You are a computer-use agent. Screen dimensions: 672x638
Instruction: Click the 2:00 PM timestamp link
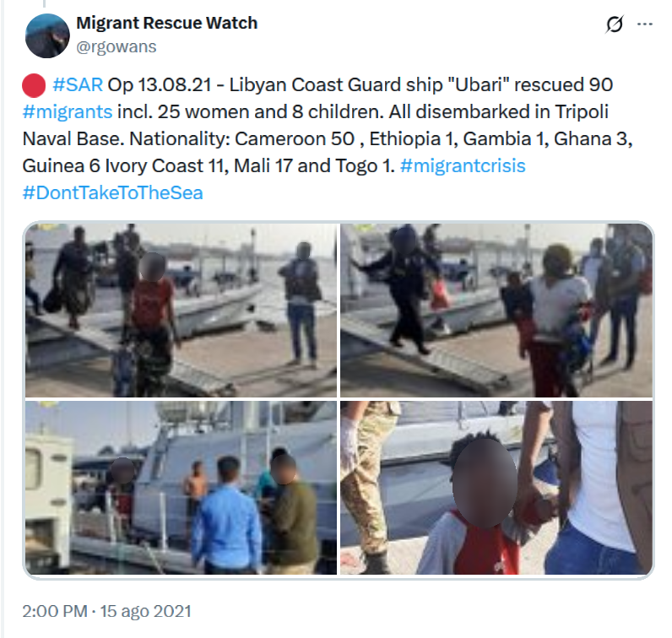click(x=55, y=611)
